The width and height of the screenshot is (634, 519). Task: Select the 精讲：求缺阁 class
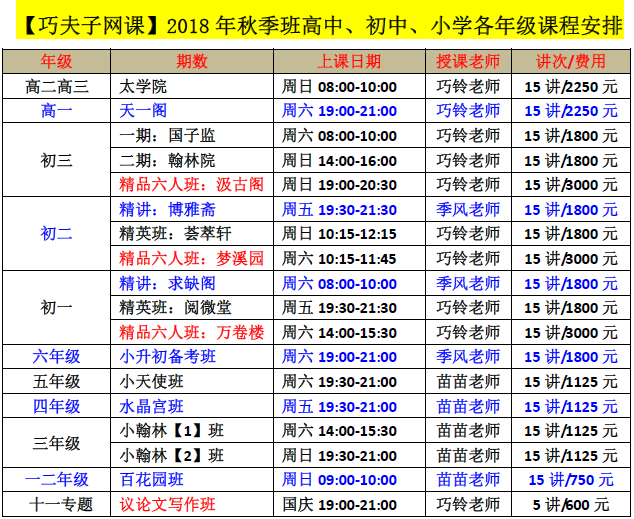tap(167, 283)
